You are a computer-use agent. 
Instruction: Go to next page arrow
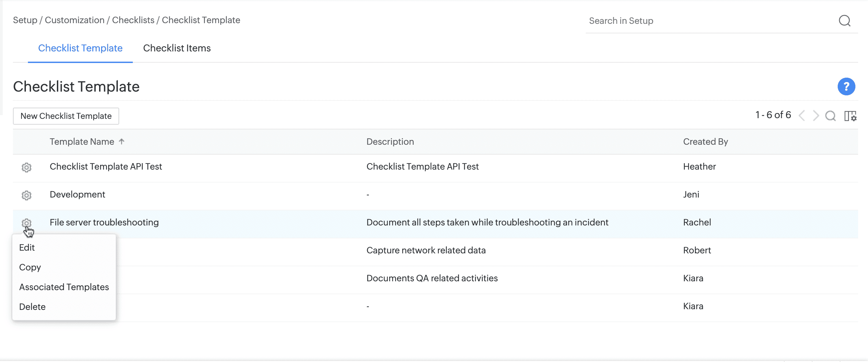pyautogui.click(x=816, y=116)
